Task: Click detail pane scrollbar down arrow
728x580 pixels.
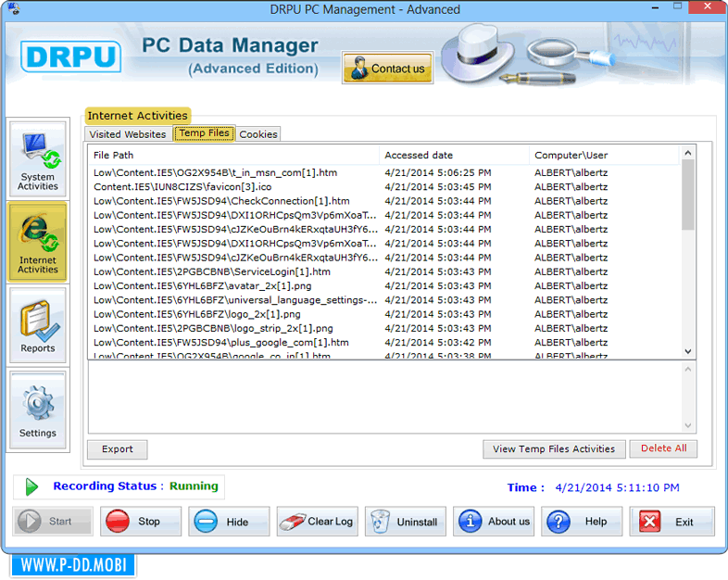Action: pyautogui.click(x=688, y=425)
